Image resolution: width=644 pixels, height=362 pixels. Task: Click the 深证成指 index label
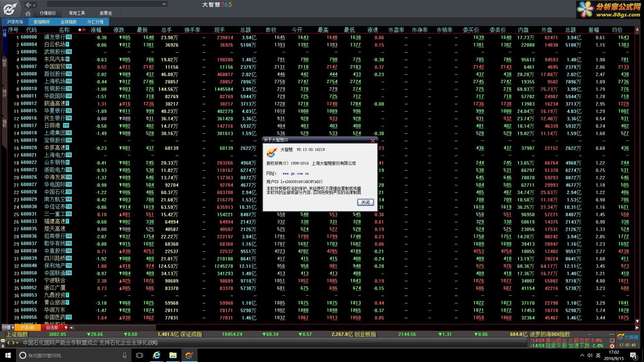[191, 334]
